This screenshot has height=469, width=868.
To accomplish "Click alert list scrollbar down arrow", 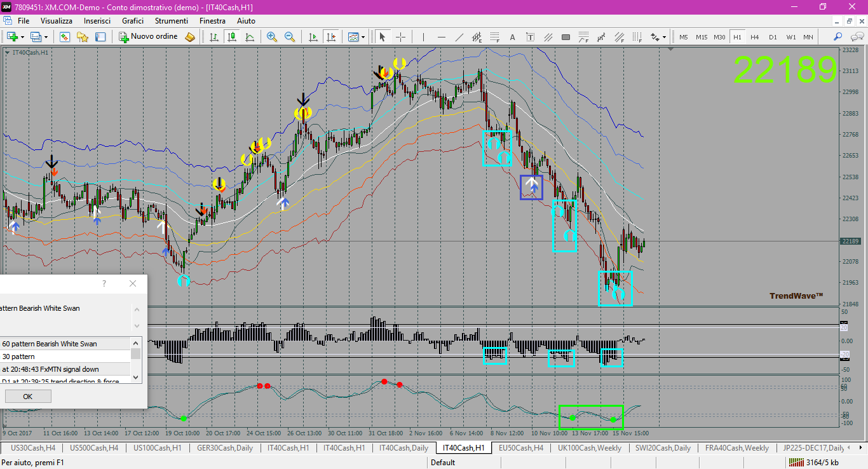I will coord(136,377).
